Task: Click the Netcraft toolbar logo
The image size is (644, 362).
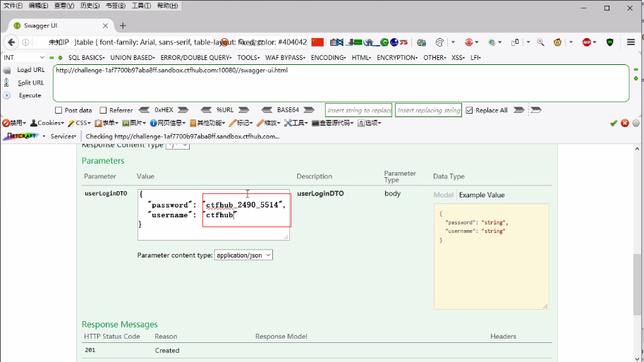Action: point(21,136)
